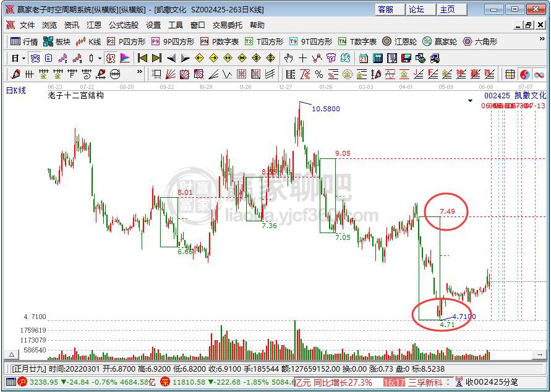Click the 论坛 button
551x392 pixels.
point(421,10)
